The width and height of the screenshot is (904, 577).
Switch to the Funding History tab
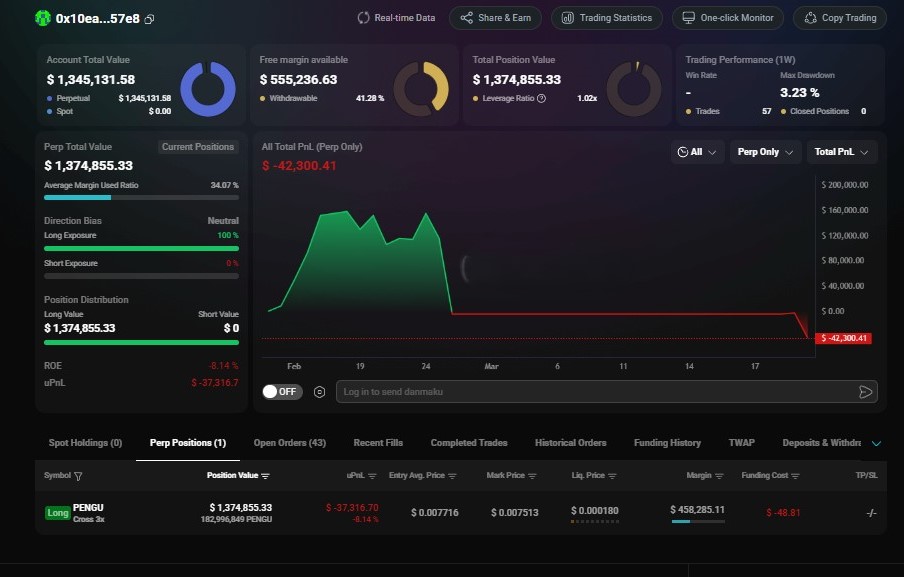(667, 443)
